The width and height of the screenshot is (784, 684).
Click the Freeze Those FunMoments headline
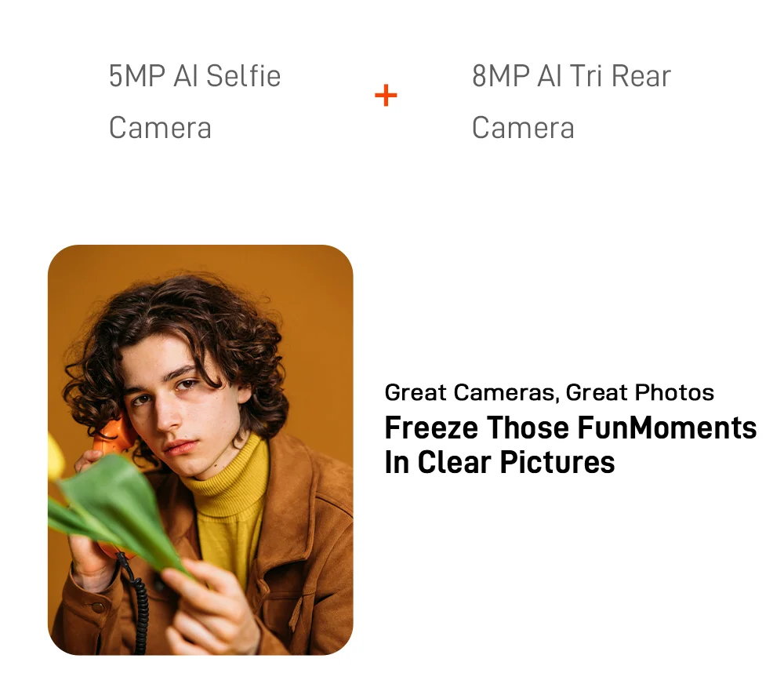(571, 427)
